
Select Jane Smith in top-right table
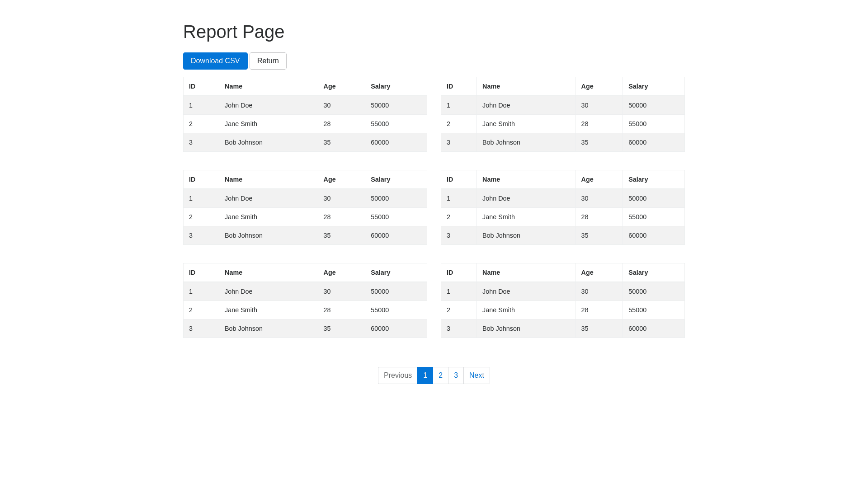[x=498, y=124]
